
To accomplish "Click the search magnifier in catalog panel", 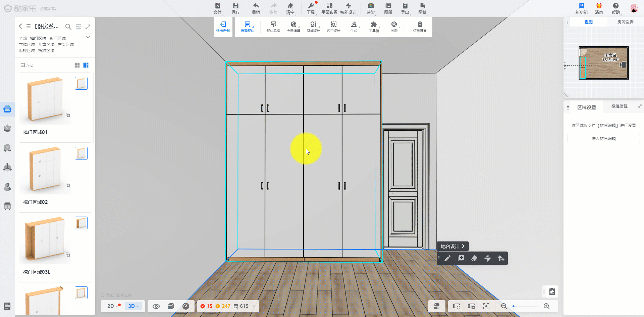I will (x=68, y=27).
